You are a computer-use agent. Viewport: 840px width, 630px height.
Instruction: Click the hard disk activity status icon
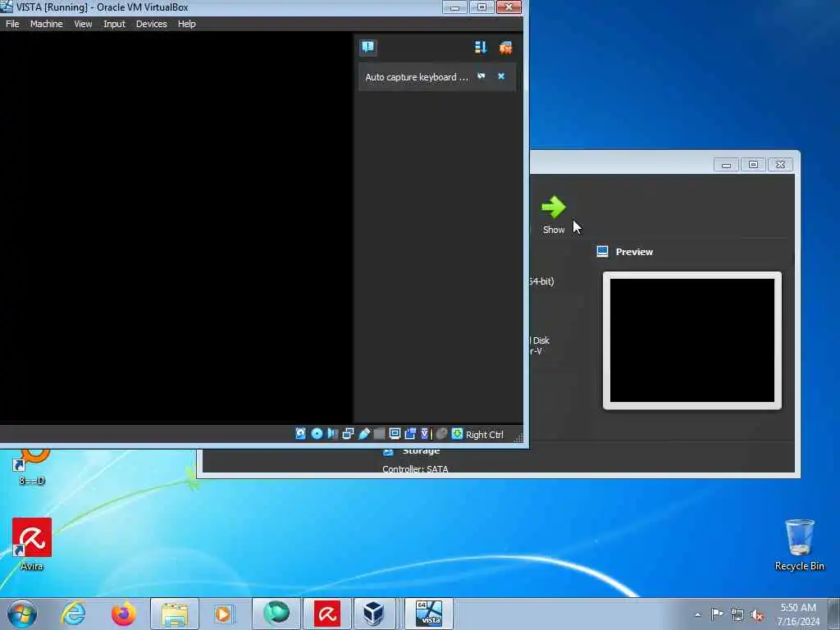300,433
